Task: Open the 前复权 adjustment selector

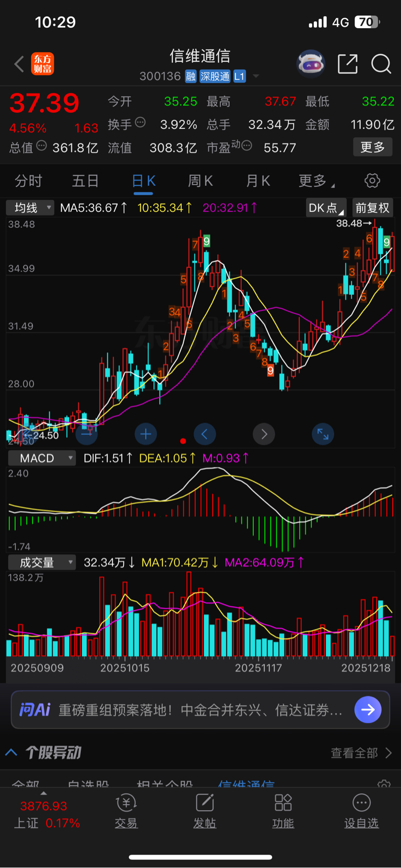Action: (372, 208)
